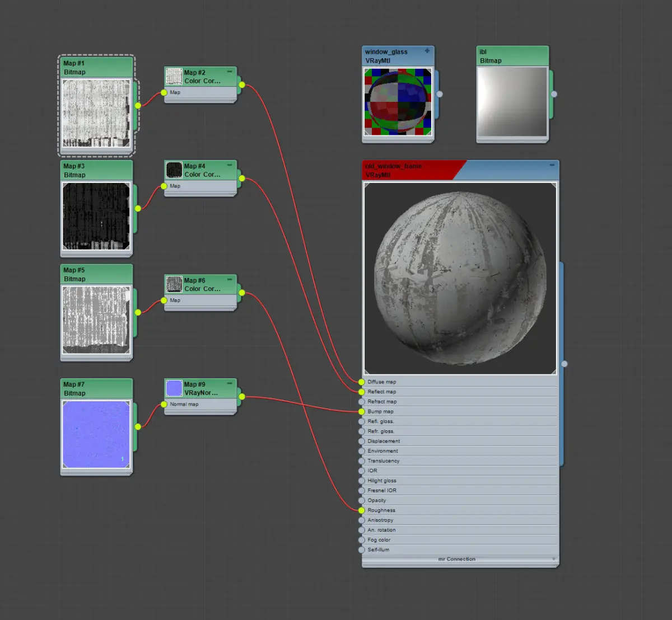This screenshot has width=672, height=620.
Task: Click output socket of Map #2 Color Correction node
Action: 242,85
